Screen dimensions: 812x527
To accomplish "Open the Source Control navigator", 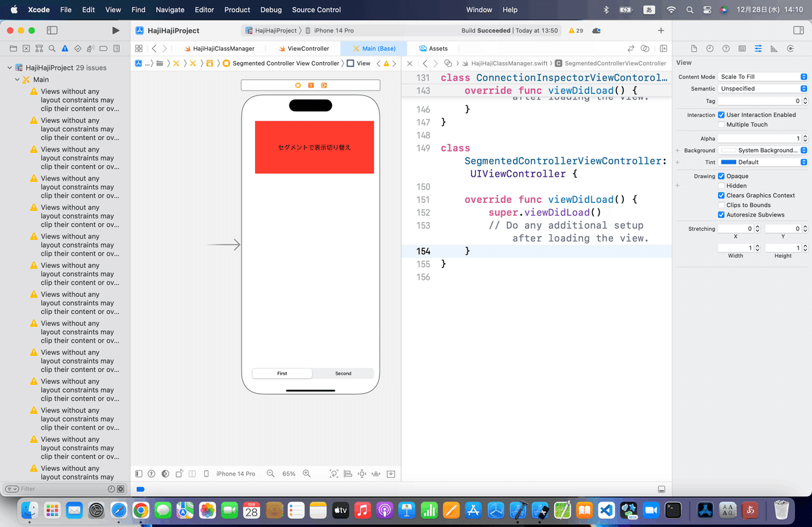I will [x=26, y=49].
